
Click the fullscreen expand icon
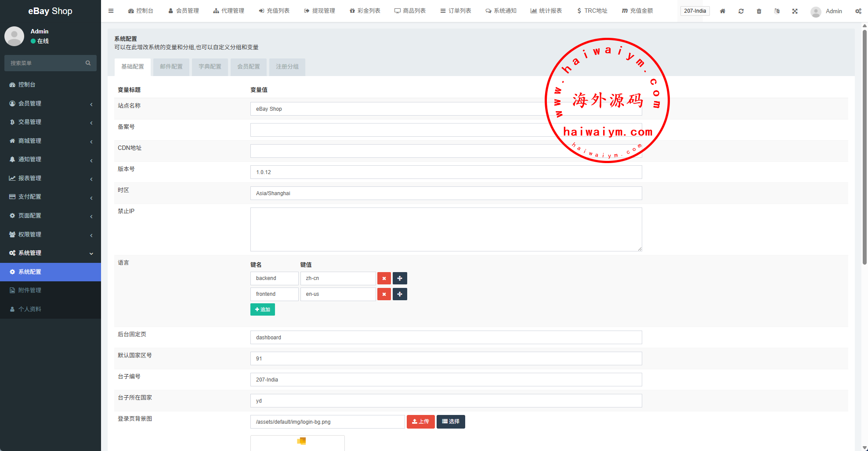click(x=795, y=11)
